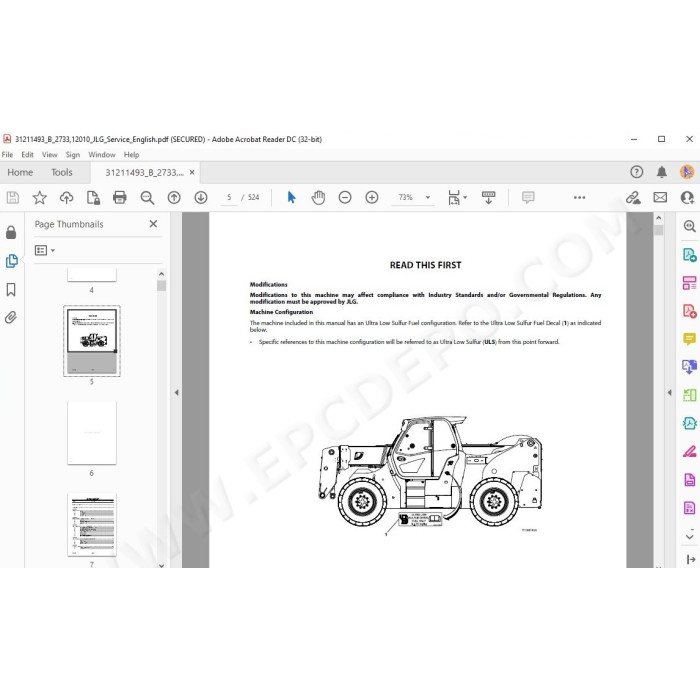This screenshot has height=700, width=700.
Task: Expand the right tools pane fully
Action: 691,559
